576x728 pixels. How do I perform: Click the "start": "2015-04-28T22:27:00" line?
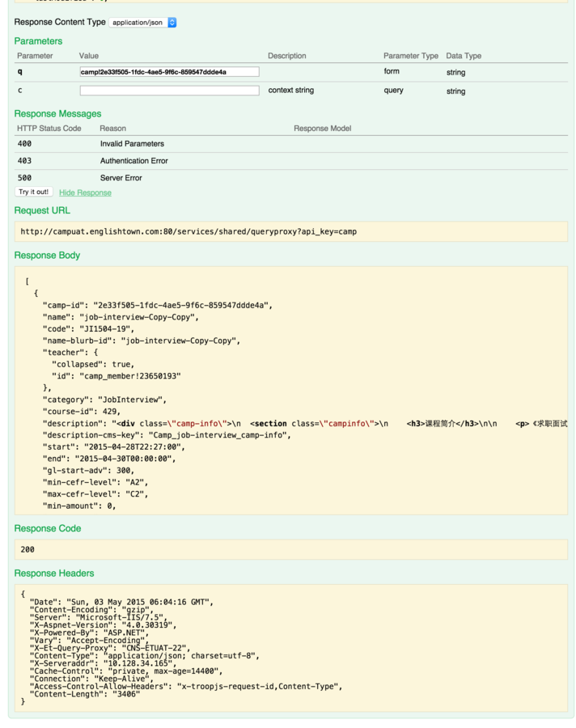114,447
